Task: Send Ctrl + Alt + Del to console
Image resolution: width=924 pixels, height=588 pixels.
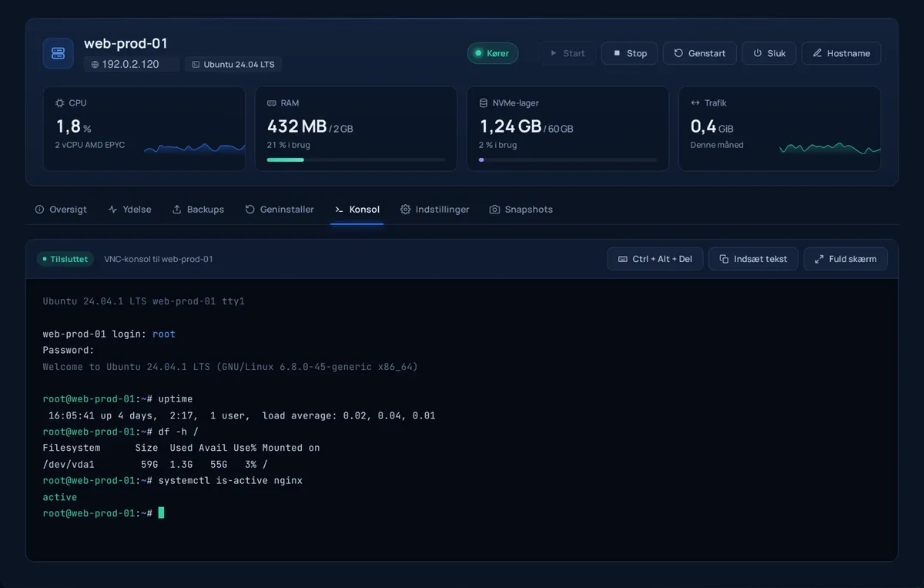Action: pyautogui.click(x=655, y=259)
